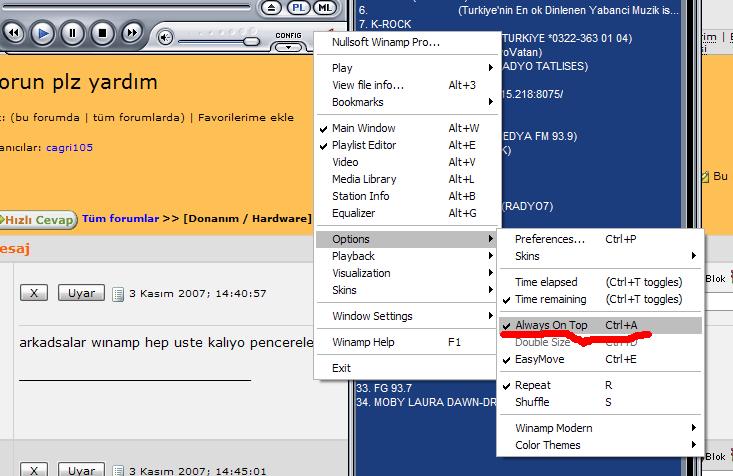Click bu forumda search link
733x476 pixels.
[x=48, y=117]
